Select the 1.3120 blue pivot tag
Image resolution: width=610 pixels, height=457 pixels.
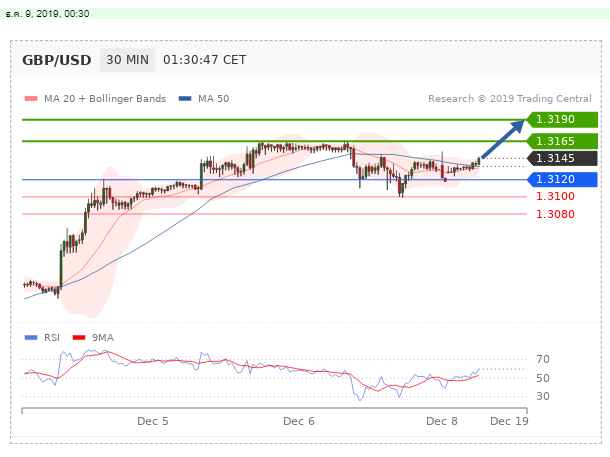coord(562,179)
